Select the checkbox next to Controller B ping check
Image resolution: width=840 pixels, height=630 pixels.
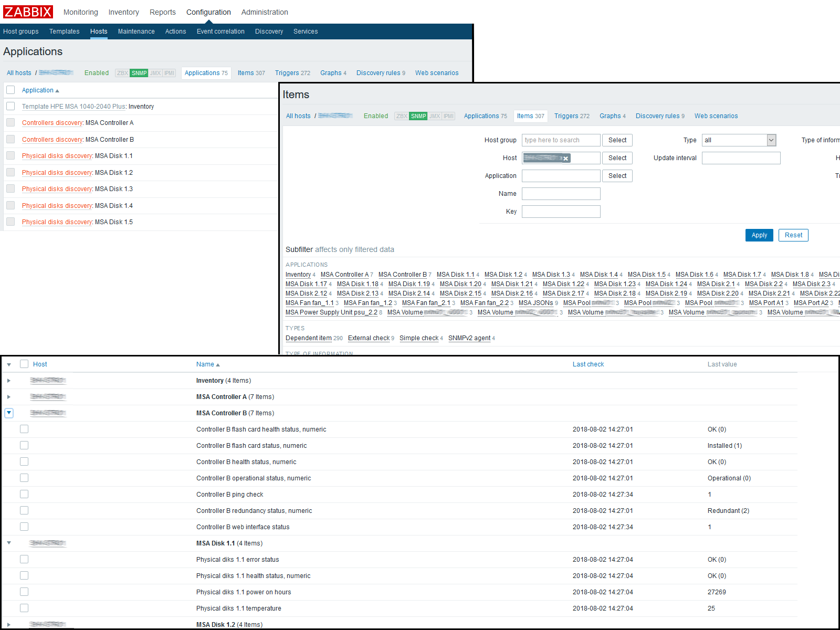point(24,494)
